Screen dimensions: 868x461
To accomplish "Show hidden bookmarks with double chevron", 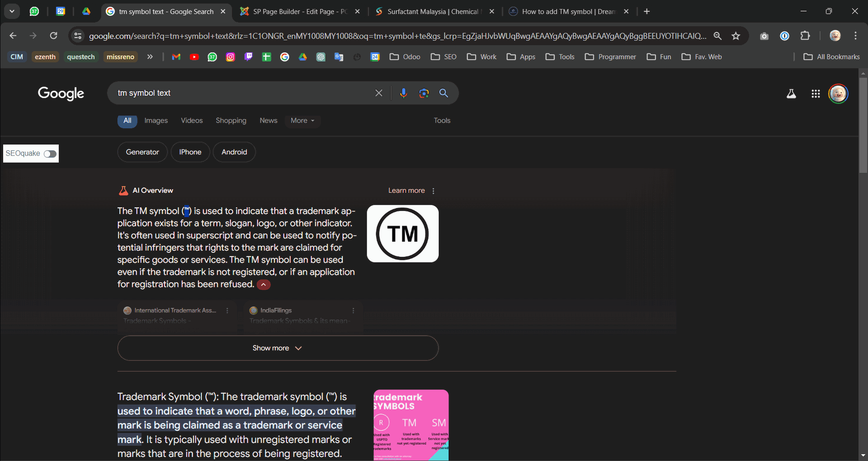I will pos(150,56).
